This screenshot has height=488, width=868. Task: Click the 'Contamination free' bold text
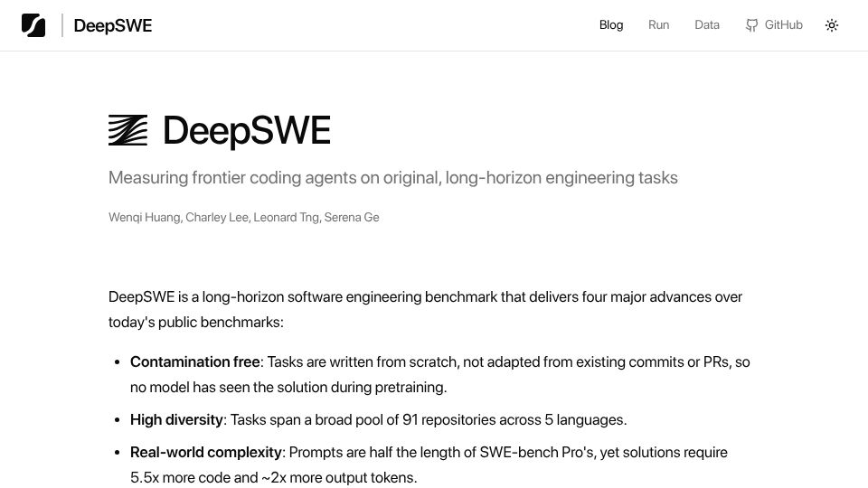195,361
